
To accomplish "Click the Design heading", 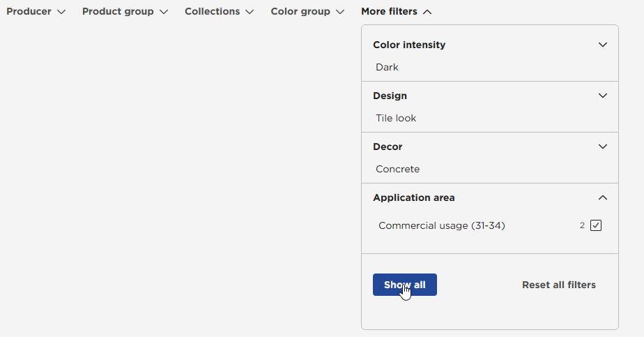I will 390,96.
